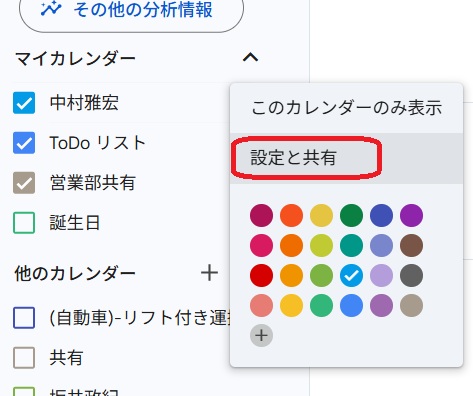Check the (自動車)-リフト付き calendar box
Image resolution: width=473 pixels, height=396 pixels.
click(x=24, y=318)
